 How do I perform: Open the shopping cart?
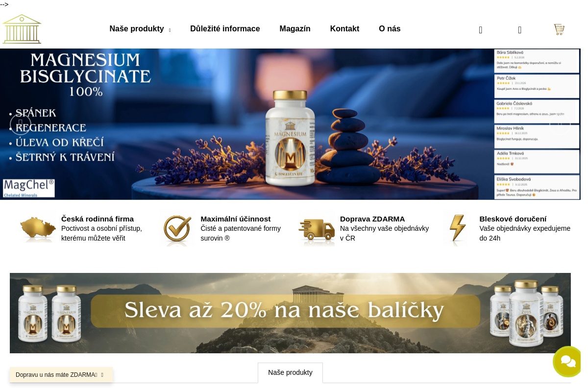559,29
